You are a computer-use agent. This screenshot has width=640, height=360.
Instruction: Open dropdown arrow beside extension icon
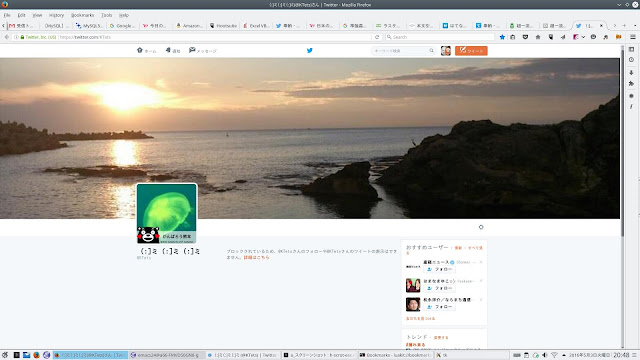(583, 37)
